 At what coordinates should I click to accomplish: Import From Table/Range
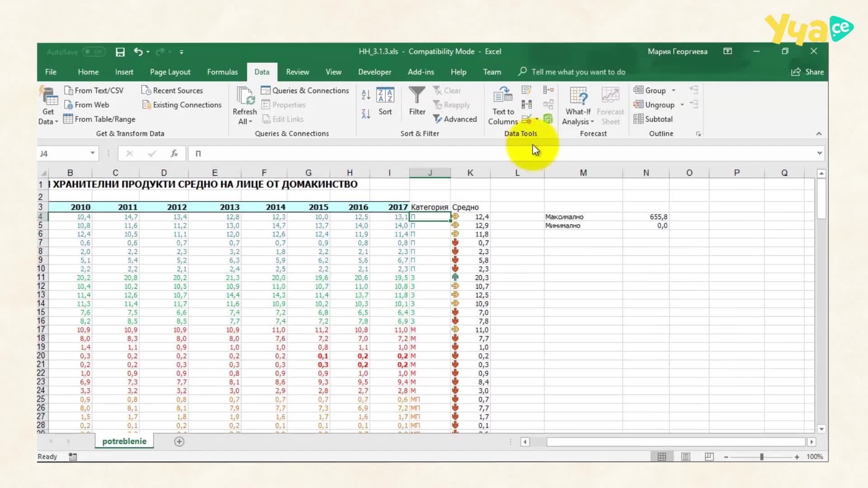[99, 119]
